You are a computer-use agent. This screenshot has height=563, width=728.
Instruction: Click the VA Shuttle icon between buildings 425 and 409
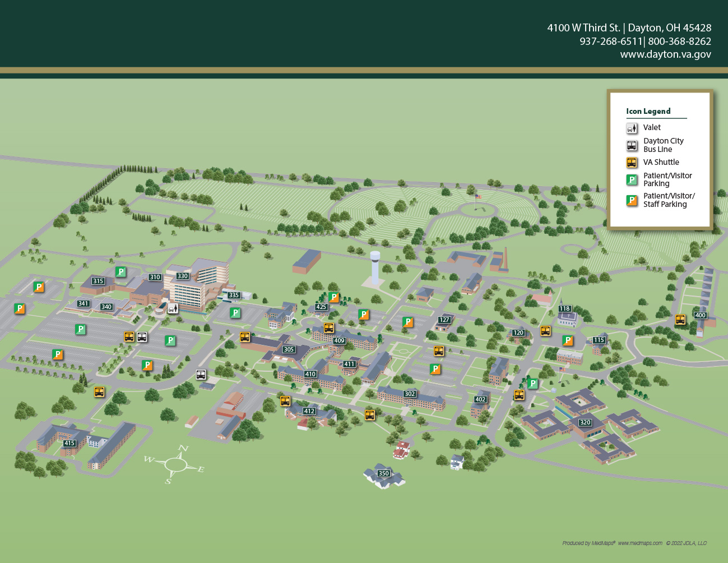click(329, 328)
